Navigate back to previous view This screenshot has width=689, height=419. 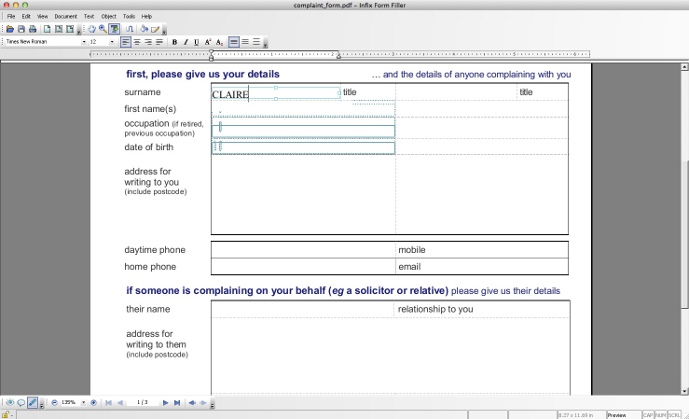point(192,402)
